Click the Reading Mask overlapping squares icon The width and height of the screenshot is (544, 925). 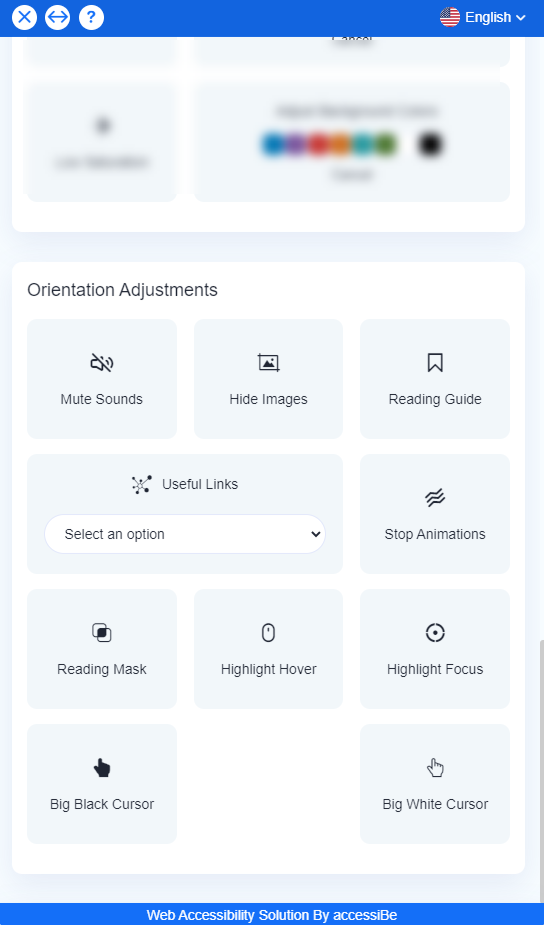(101, 633)
